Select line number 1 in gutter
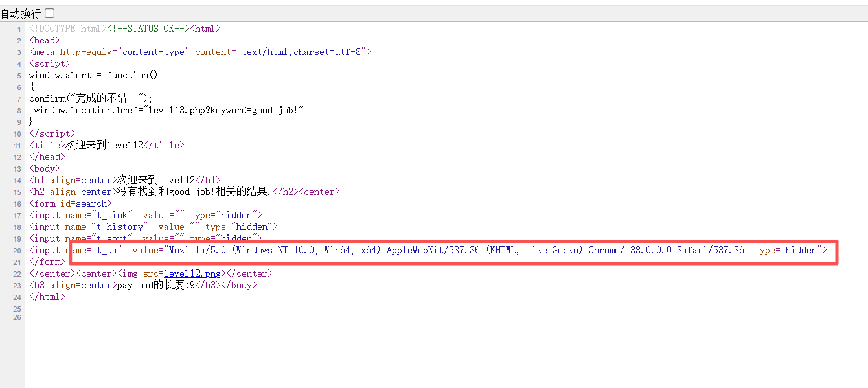 coord(19,29)
